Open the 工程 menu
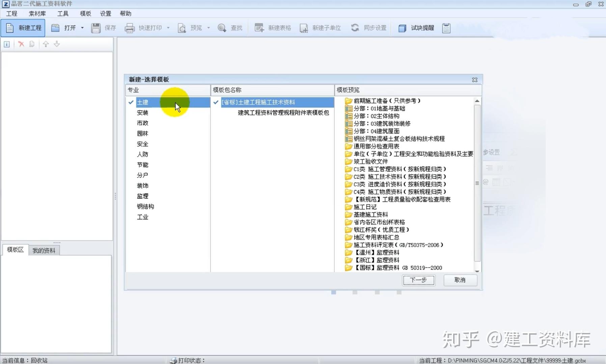This screenshot has width=606, height=364. point(11,13)
